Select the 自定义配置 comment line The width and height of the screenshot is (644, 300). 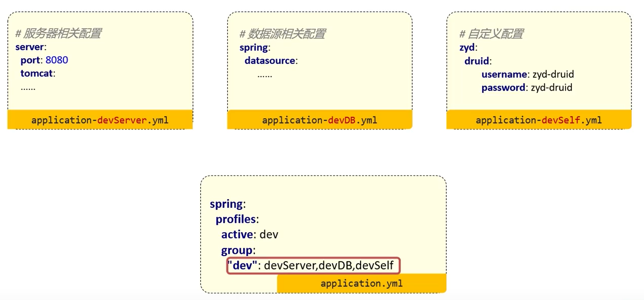point(491,34)
